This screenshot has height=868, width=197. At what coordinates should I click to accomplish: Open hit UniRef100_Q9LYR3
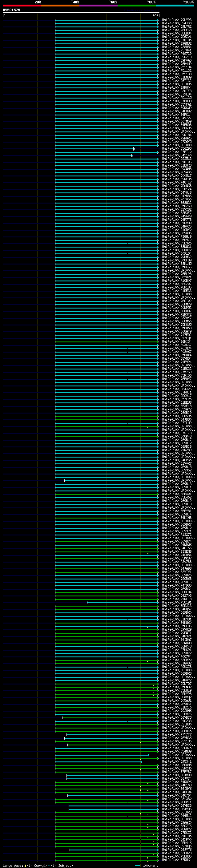[x=176, y=20]
